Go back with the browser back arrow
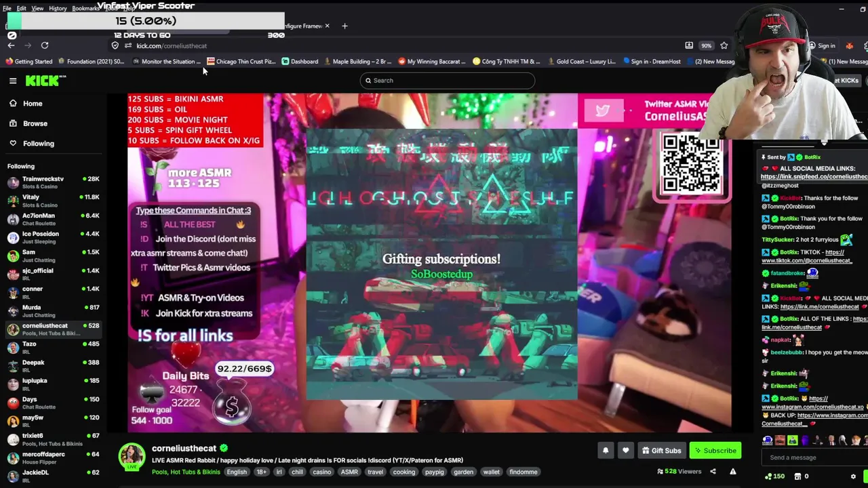 coord(11,45)
